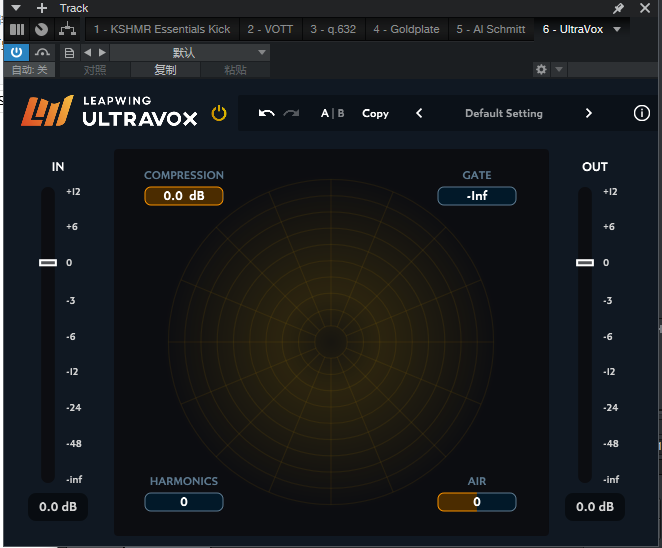Click the round knob icon in toolbar
This screenshot has height=548, width=662.
(x=41, y=30)
